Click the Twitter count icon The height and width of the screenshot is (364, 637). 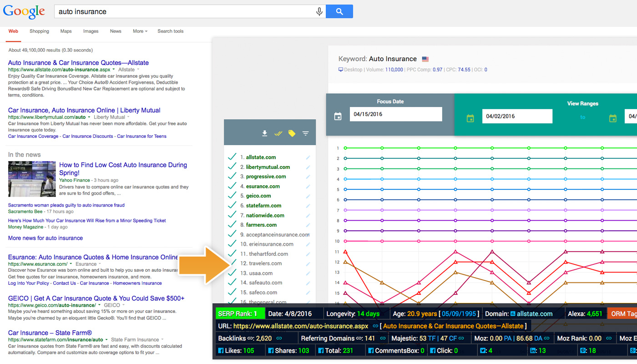point(482,351)
